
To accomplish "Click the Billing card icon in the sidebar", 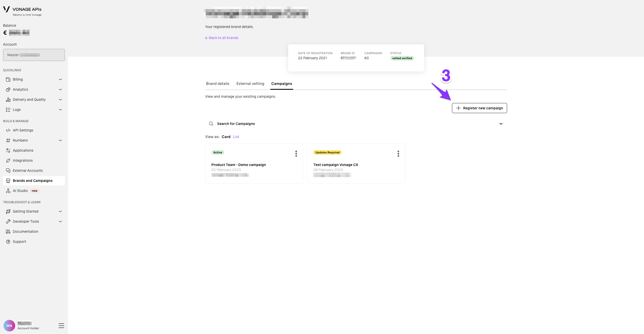I will pos(8,79).
